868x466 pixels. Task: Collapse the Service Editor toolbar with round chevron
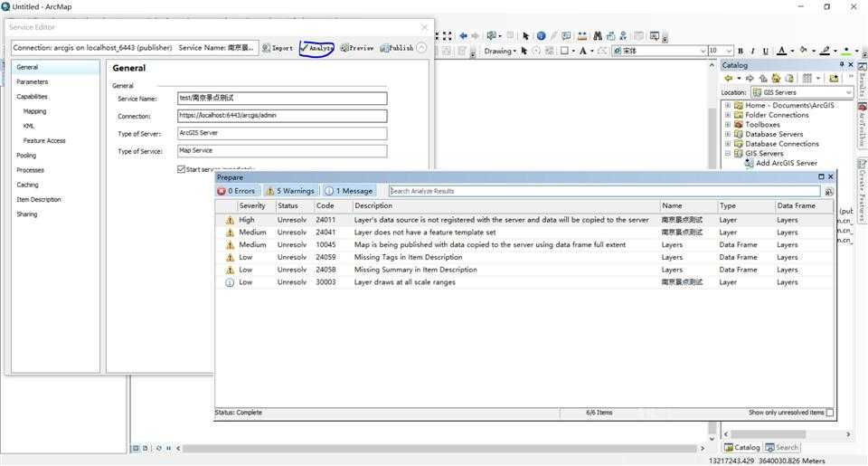421,48
